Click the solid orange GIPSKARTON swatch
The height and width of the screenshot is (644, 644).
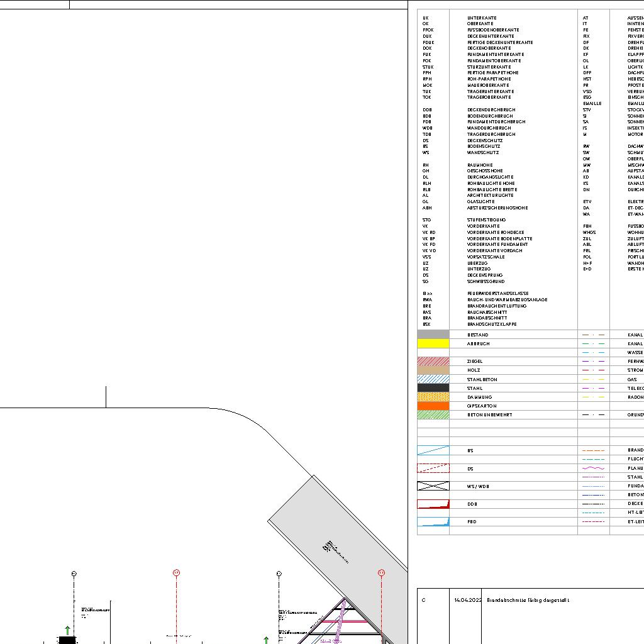pyautogui.click(x=433, y=406)
